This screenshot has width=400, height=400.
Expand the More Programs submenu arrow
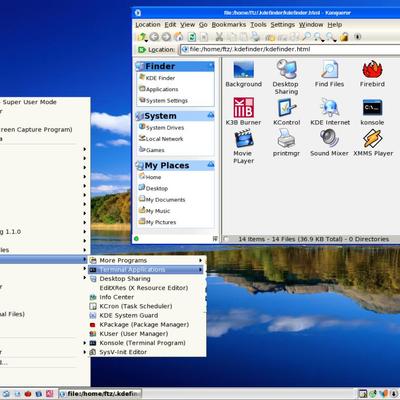tap(200, 260)
